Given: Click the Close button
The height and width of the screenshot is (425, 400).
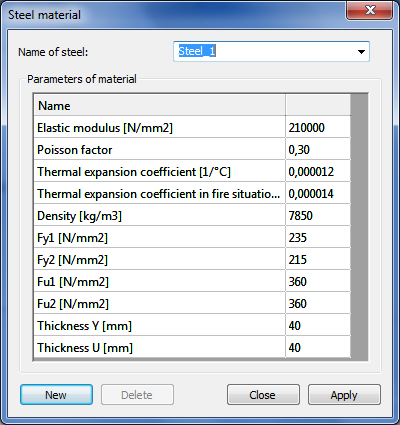Looking at the screenshot, I should pyautogui.click(x=263, y=395).
